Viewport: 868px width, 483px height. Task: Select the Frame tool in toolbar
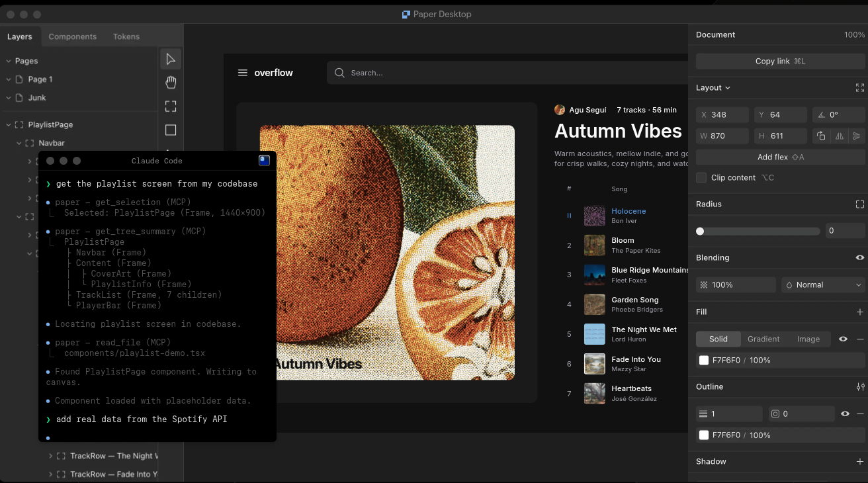(x=171, y=107)
